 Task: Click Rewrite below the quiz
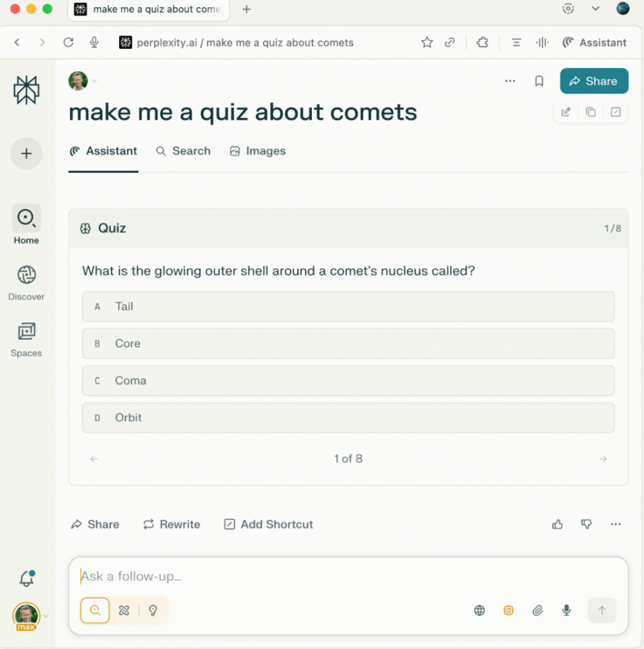pyautogui.click(x=172, y=524)
